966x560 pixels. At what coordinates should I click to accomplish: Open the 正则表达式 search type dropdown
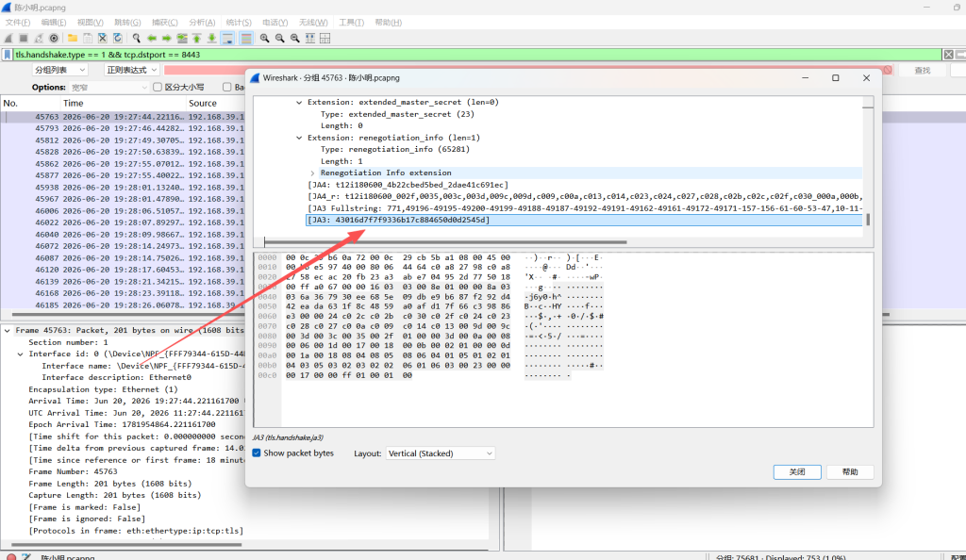pyautogui.click(x=131, y=70)
